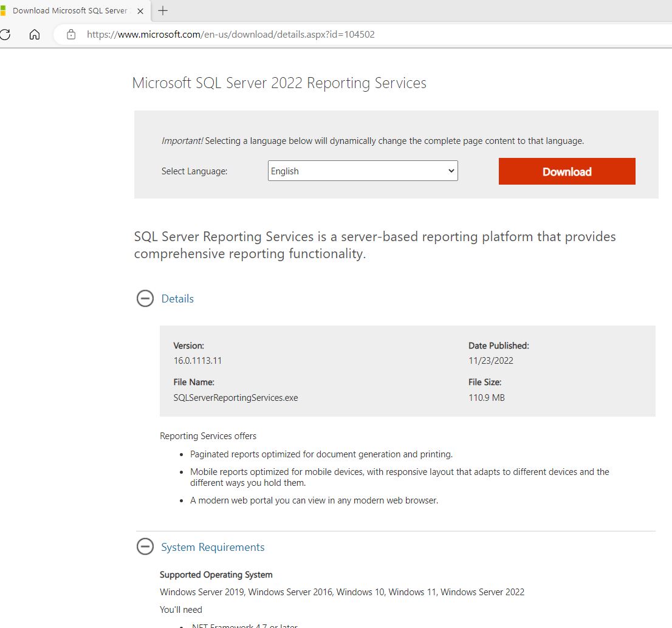Click the System Requirements section heading
This screenshot has height=628, width=672.
[213, 547]
